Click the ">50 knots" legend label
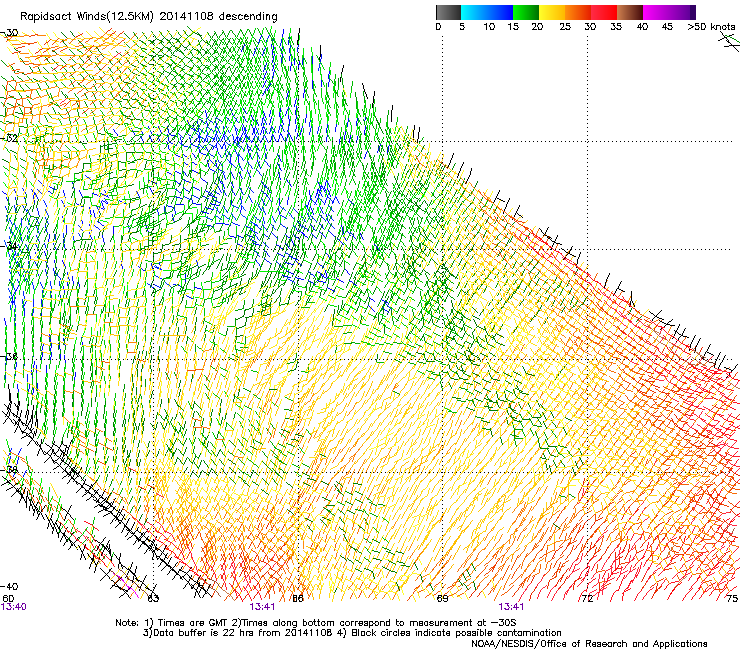The image size is (740, 650). pyautogui.click(x=711, y=26)
